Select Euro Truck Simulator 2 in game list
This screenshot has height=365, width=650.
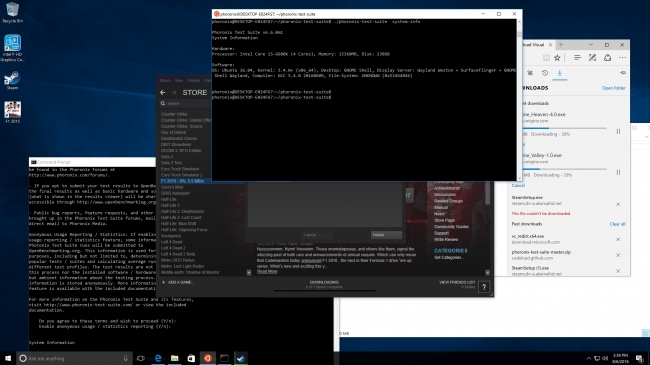pos(182,175)
